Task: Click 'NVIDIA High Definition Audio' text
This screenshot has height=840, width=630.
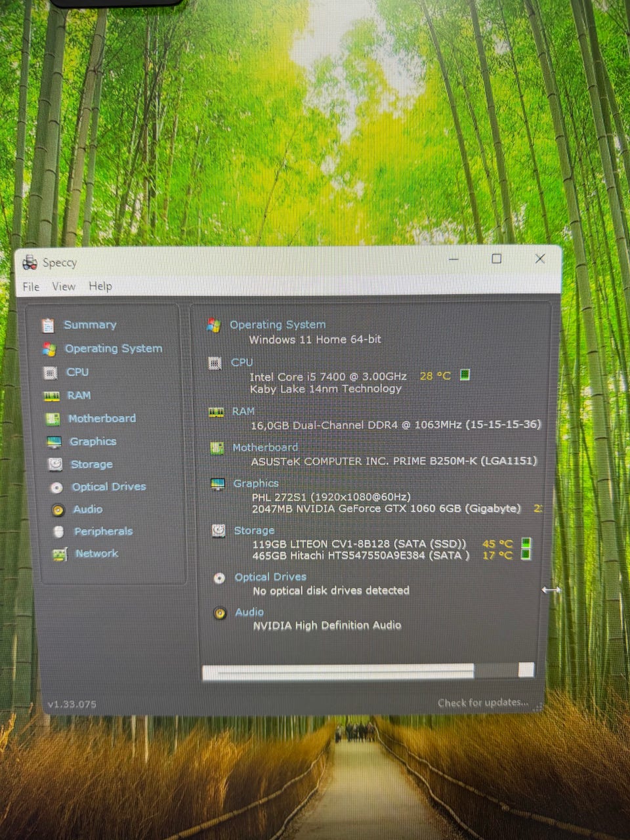Action: click(x=327, y=626)
